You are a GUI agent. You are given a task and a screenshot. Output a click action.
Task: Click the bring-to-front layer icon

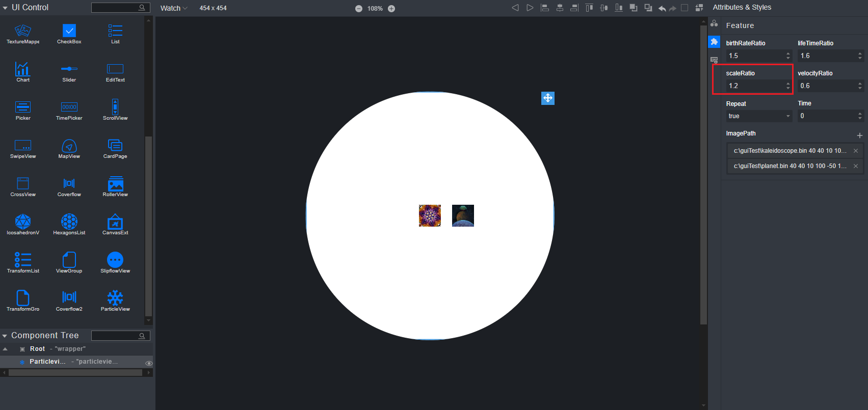[634, 8]
